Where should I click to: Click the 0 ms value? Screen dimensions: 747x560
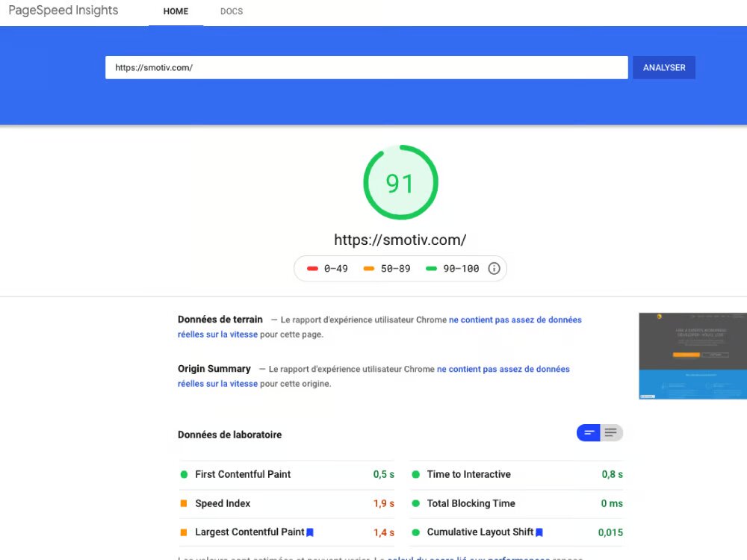pos(612,503)
